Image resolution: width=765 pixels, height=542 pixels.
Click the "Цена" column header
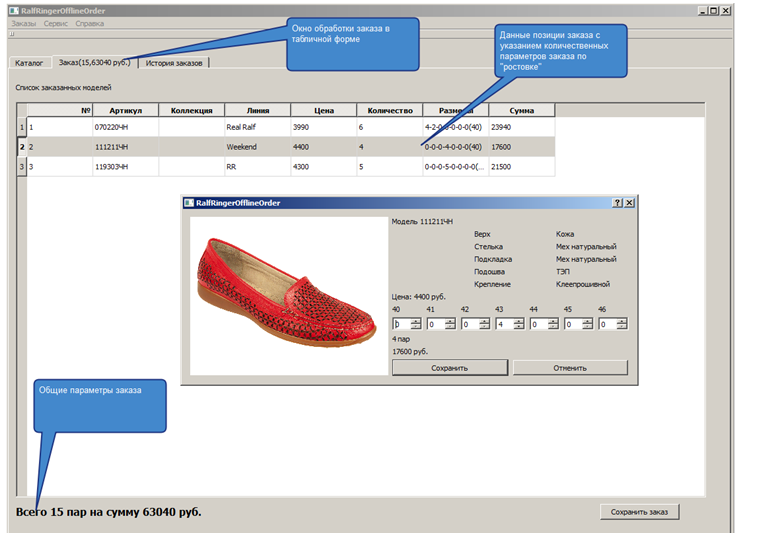click(323, 110)
